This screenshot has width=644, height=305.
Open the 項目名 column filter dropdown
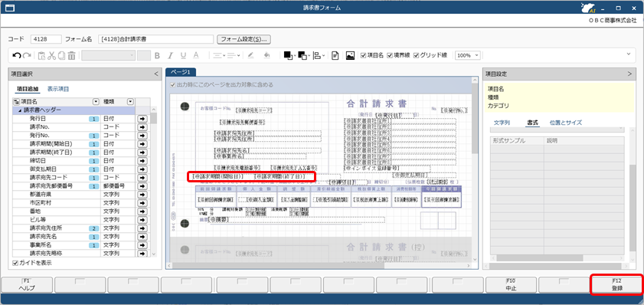click(96, 101)
